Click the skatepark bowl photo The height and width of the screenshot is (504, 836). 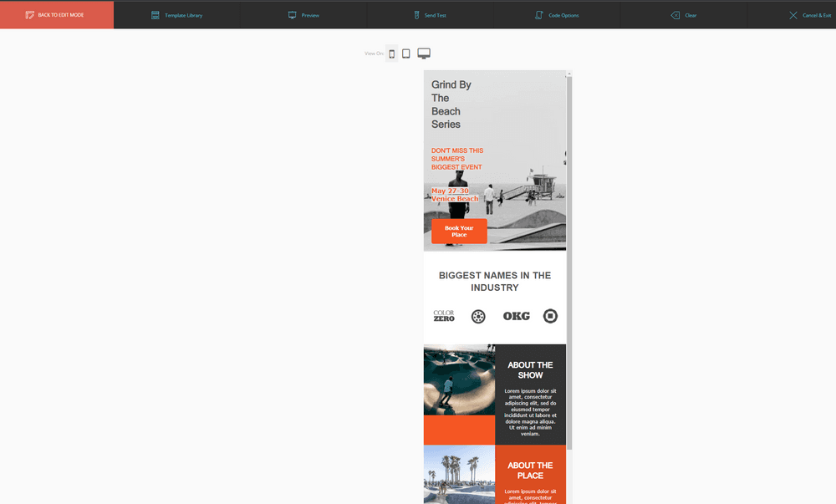click(x=459, y=379)
